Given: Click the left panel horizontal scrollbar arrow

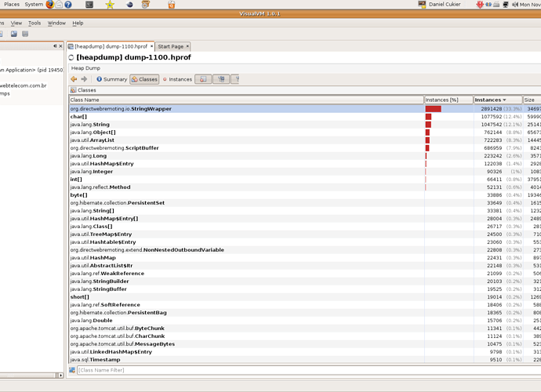Looking at the screenshot, I should [60, 375].
